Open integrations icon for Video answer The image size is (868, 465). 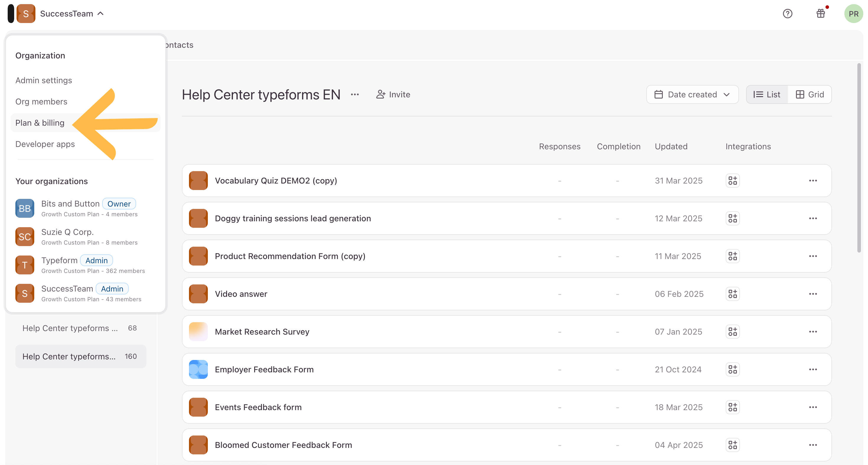click(x=732, y=294)
